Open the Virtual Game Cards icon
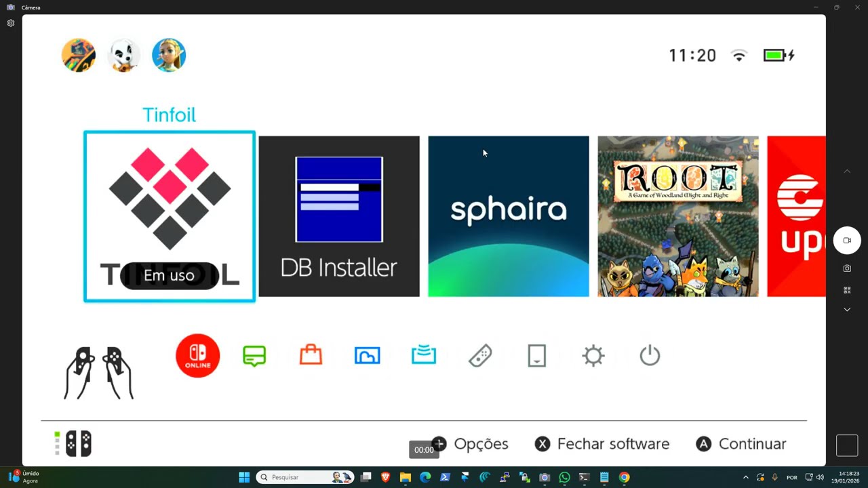 [x=536, y=355]
